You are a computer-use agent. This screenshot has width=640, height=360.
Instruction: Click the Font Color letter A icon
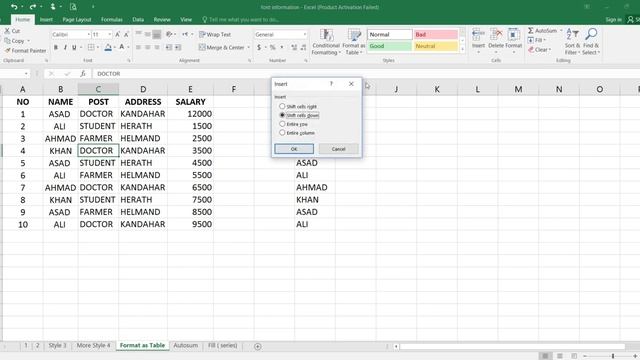click(121, 47)
